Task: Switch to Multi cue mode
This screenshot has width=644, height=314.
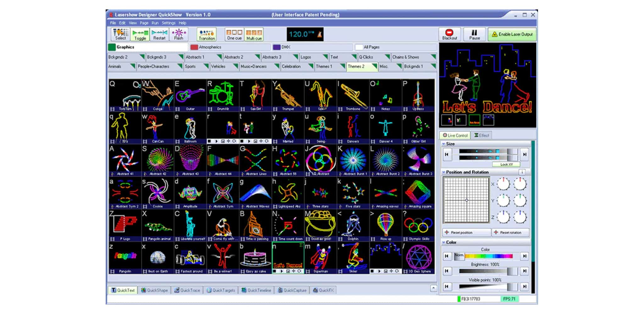Action: [x=254, y=35]
